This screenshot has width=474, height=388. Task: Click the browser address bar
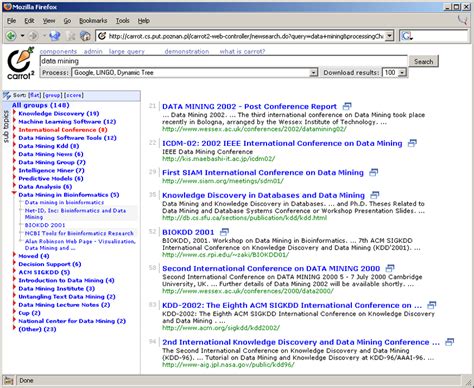point(246,36)
